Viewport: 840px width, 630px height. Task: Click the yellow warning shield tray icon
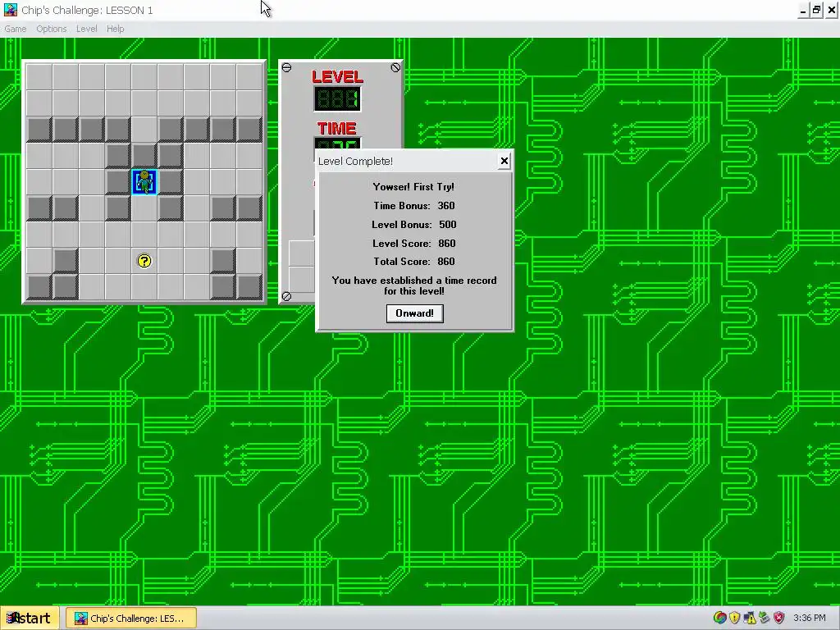tap(734, 618)
